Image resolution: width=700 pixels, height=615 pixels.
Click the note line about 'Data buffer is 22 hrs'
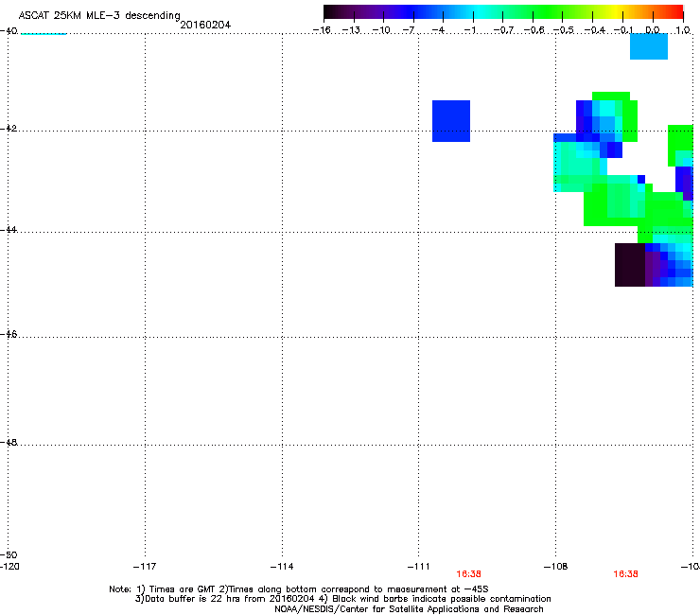342,599
